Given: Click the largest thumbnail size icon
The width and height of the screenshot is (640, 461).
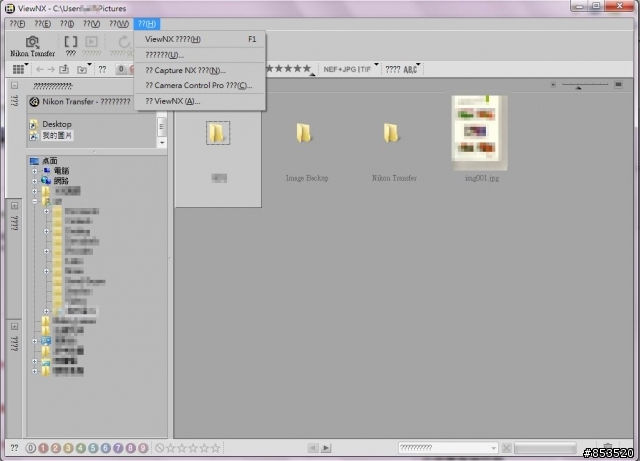Looking at the screenshot, I should 618,85.
